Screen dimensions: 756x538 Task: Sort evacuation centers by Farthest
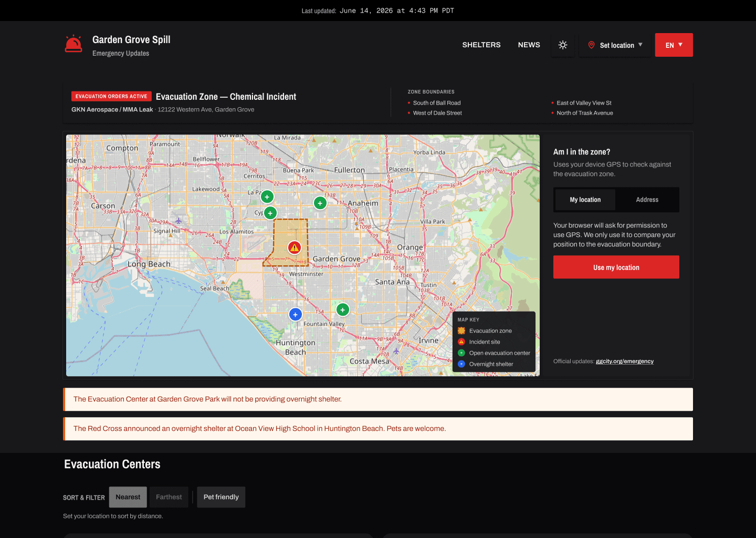169,497
